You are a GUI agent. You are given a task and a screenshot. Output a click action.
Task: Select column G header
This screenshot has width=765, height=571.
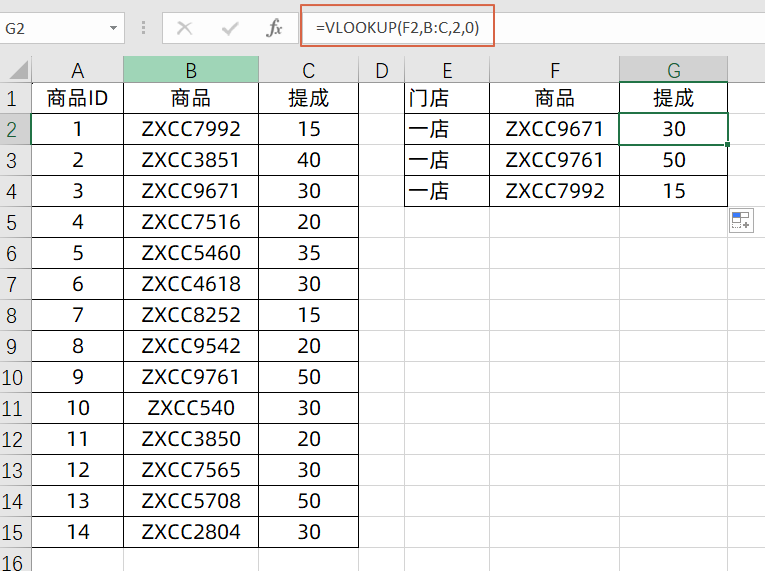click(x=673, y=70)
